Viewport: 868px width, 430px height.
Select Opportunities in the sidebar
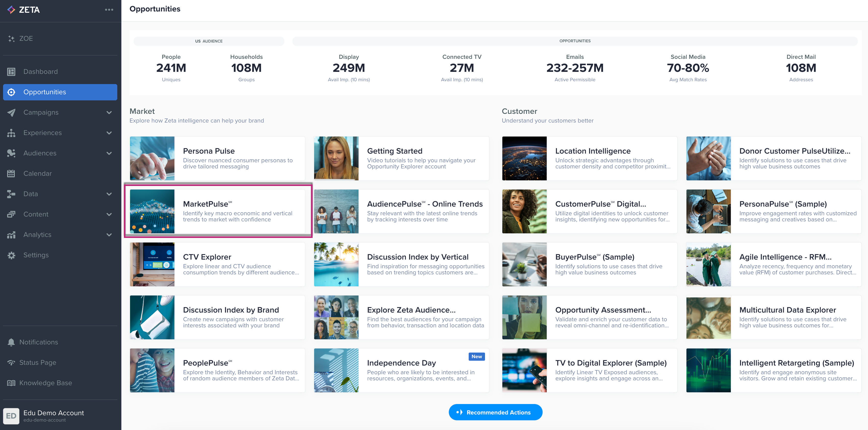click(60, 92)
